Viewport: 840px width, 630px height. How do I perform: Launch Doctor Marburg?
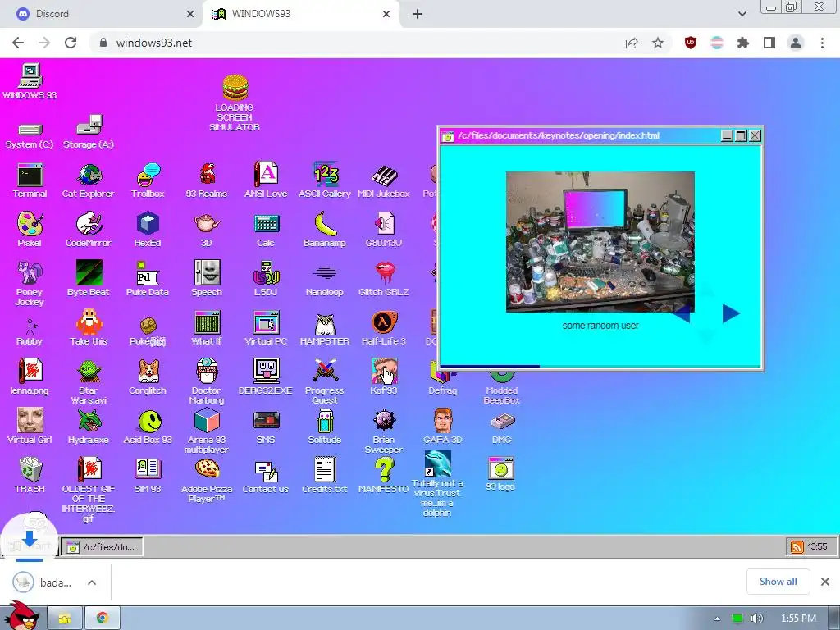(207, 372)
